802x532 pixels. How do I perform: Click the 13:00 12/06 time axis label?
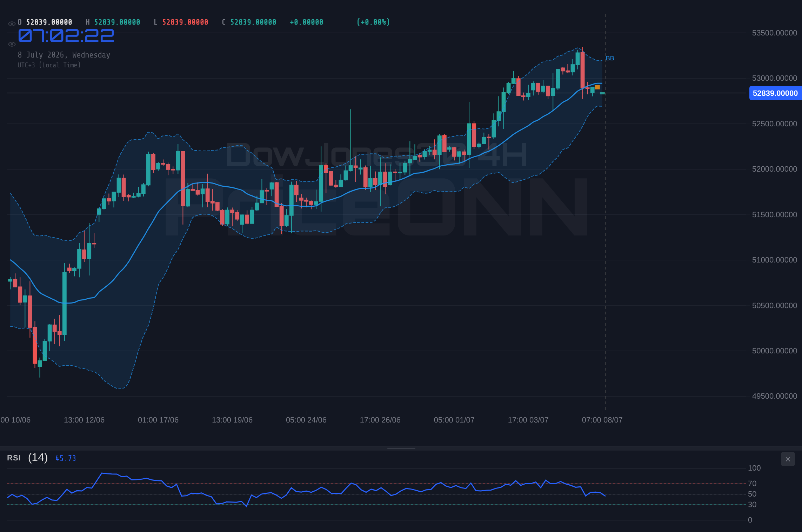click(84, 420)
